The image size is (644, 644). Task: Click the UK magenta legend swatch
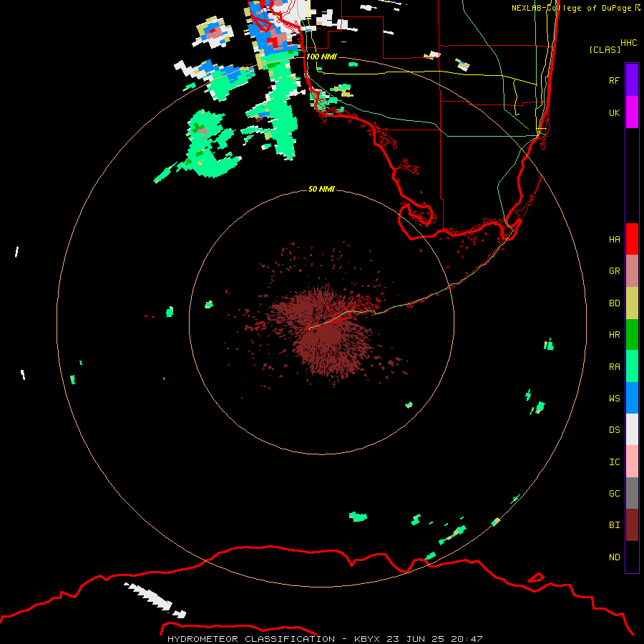pos(632,112)
